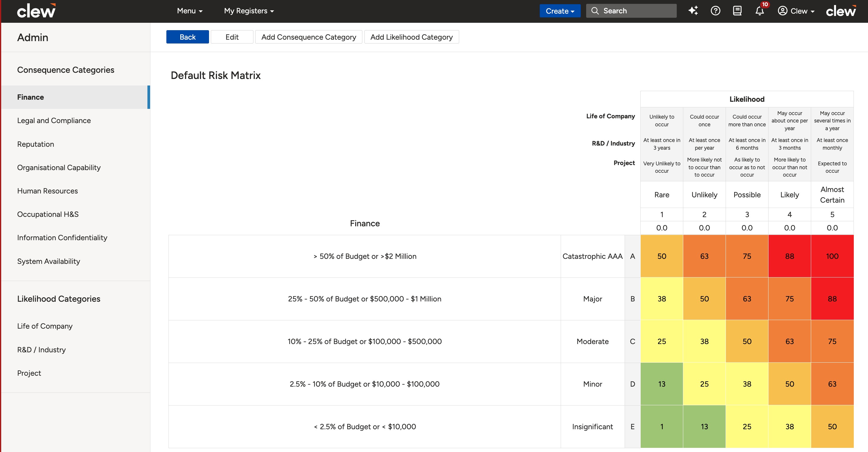Image resolution: width=868 pixels, height=452 pixels.
Task: Click row letter A in matrix
Action: (x=632, y=256)
